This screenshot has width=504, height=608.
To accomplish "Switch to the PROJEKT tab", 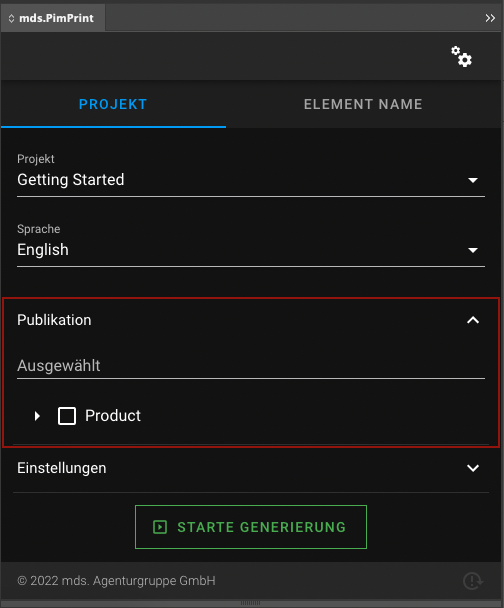I will click(113, 104).
